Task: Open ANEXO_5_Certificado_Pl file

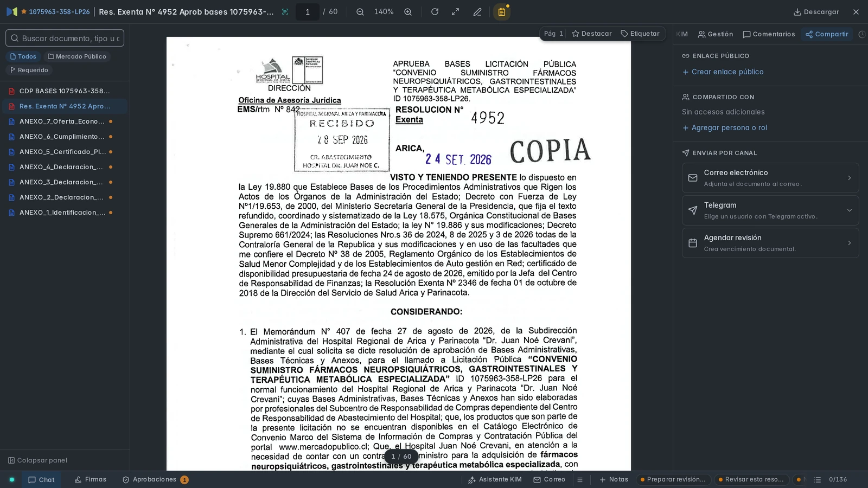Action: click(65, 152)
